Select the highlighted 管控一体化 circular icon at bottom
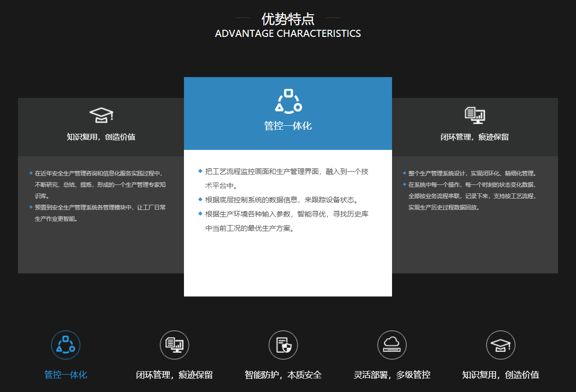 point(66,345)
